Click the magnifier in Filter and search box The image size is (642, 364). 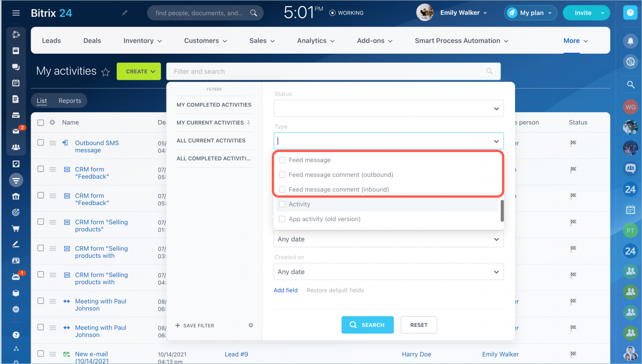(x=490, y=72)
